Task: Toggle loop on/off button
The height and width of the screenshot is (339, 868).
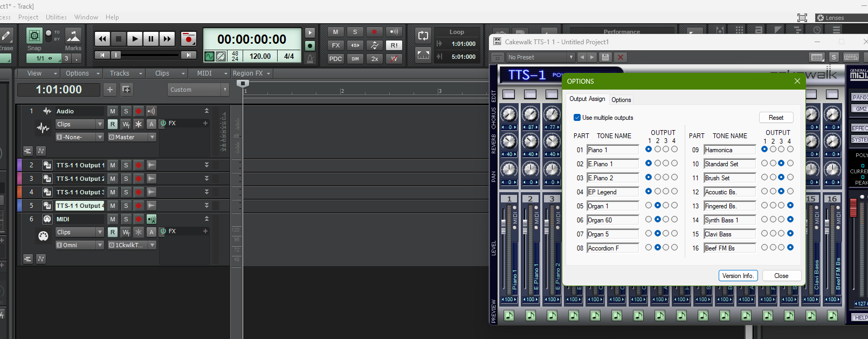Action: point(423,36)
